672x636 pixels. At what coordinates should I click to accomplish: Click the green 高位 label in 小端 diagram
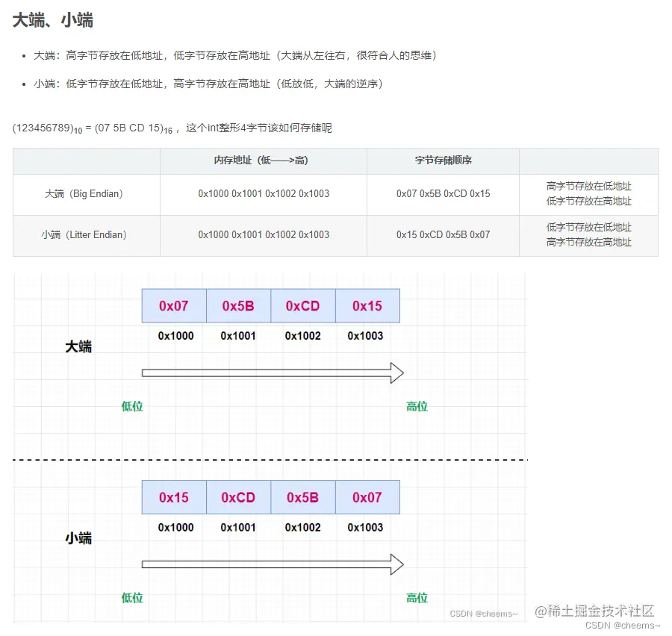tap(417, 598)
